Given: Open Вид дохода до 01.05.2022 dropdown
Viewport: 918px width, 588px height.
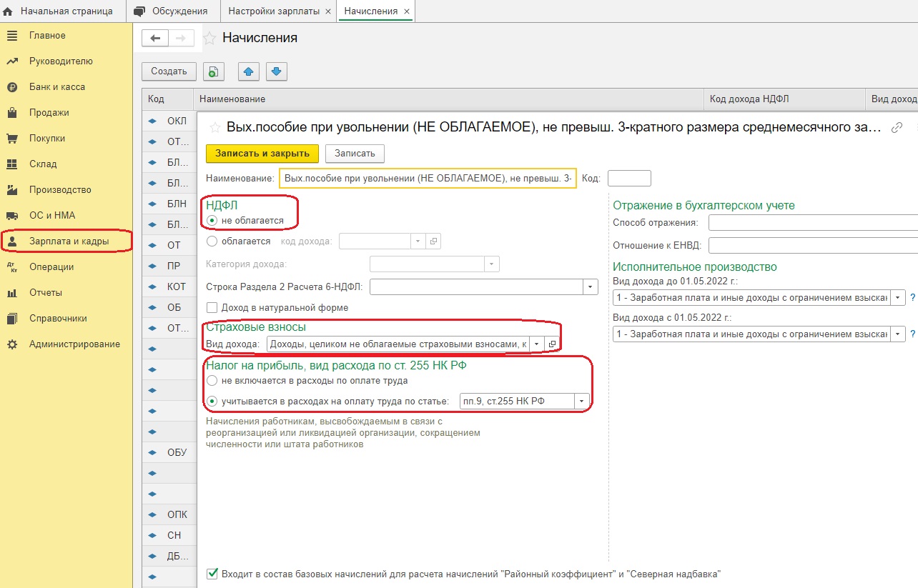Looking at the screenshot, I should coord(898,297).
